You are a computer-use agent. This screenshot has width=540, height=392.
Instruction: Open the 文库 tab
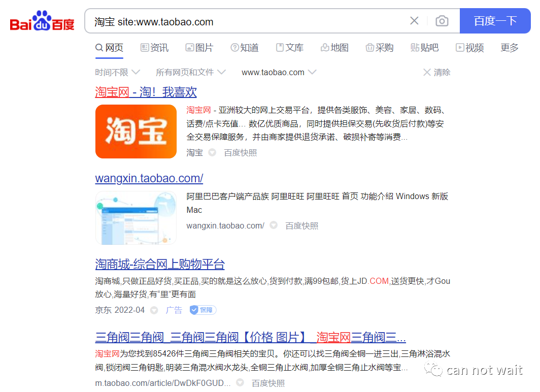tap(290, 48)
